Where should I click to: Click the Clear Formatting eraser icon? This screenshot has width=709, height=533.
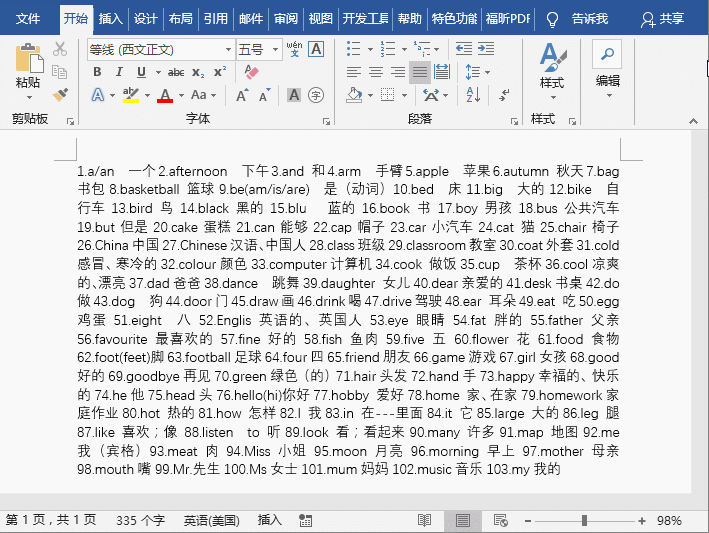pyautogui.click(x=251, y=72)
